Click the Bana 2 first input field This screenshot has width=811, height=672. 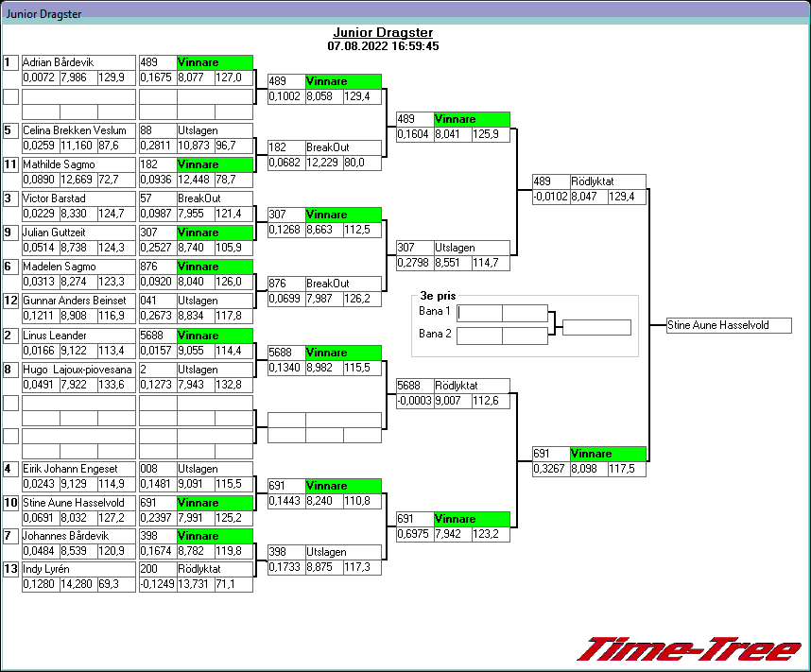pos(479,336)
